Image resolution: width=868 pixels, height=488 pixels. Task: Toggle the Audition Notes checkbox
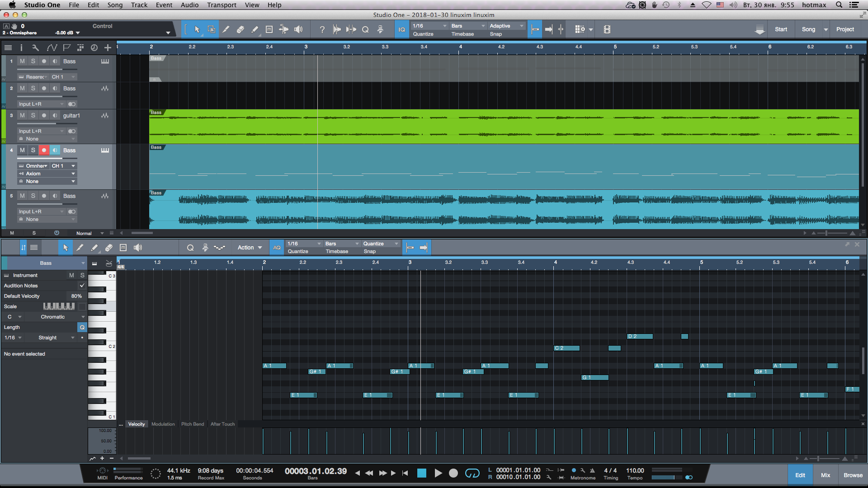coord(82,286)
